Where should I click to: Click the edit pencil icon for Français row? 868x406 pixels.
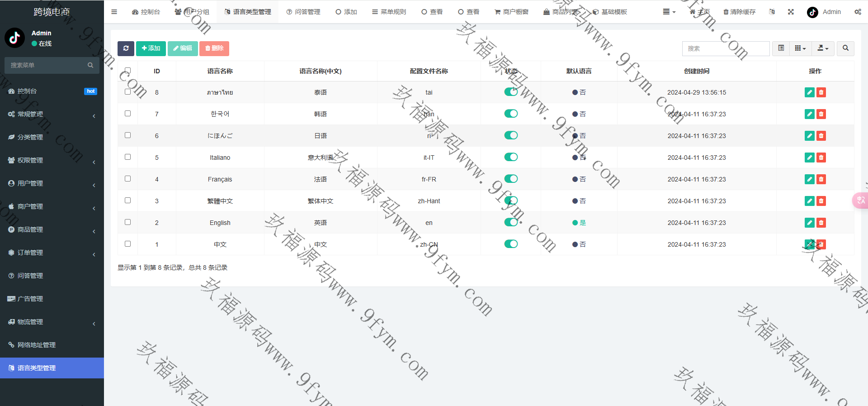coord(809,179)
